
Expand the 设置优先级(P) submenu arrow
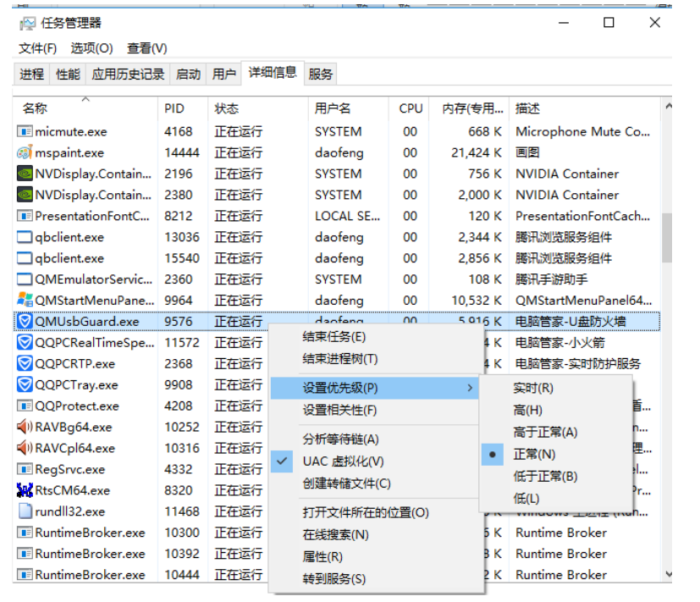(470, 388)
